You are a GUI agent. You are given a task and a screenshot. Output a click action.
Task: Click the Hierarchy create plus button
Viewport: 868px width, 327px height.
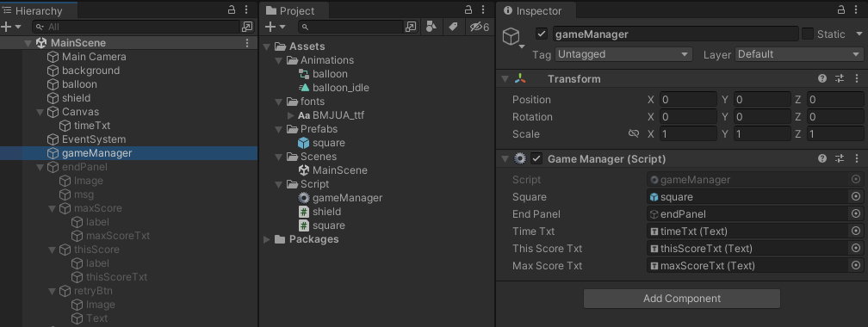tap(6, 27)
